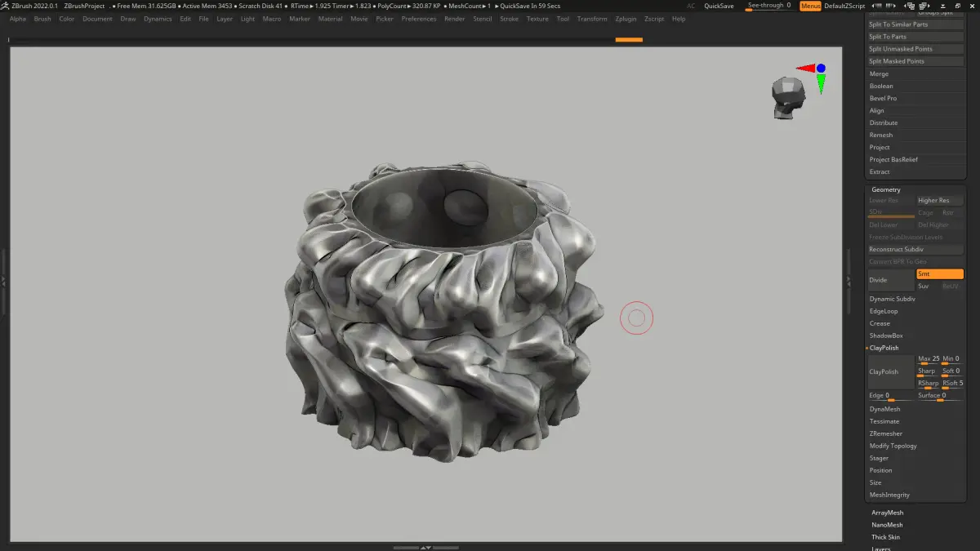This screenshot has height=551, width=980.
Task: Click the QuickSave button
Action: pos(719,6)
